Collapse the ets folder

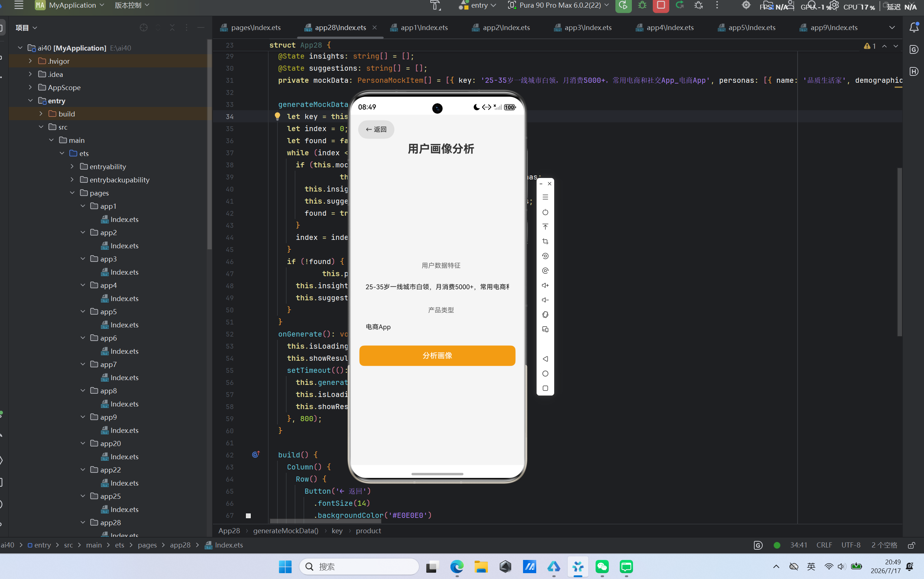pos(62,153)
